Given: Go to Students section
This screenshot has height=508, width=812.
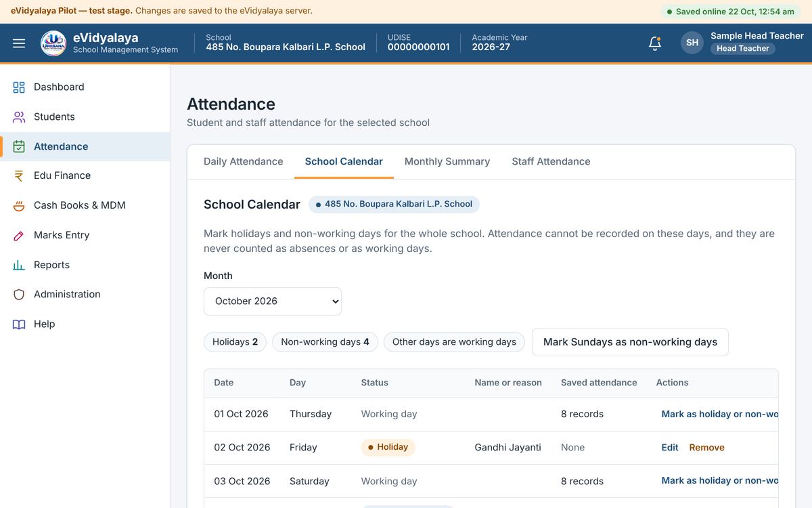Looking at the screenshot, I should tap(85, 117).
